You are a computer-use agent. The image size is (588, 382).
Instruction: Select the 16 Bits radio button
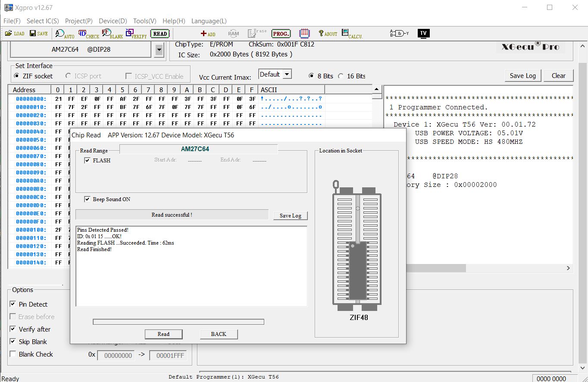coord(341,77)
